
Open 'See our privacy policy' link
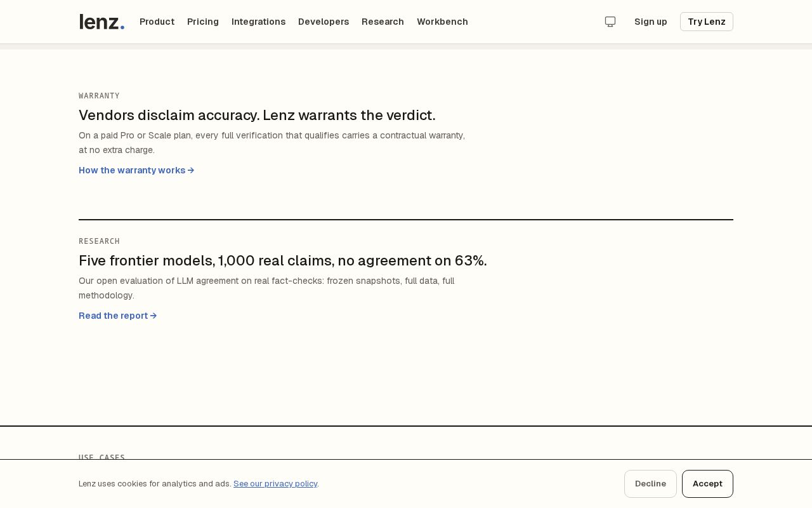[275, 484]
